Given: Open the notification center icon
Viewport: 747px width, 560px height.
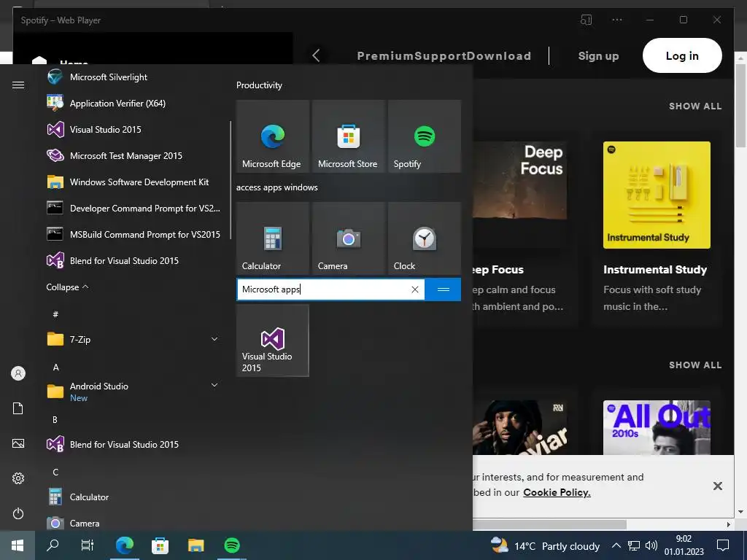Looking at the screenshot, I should click(x=723, y=545).
